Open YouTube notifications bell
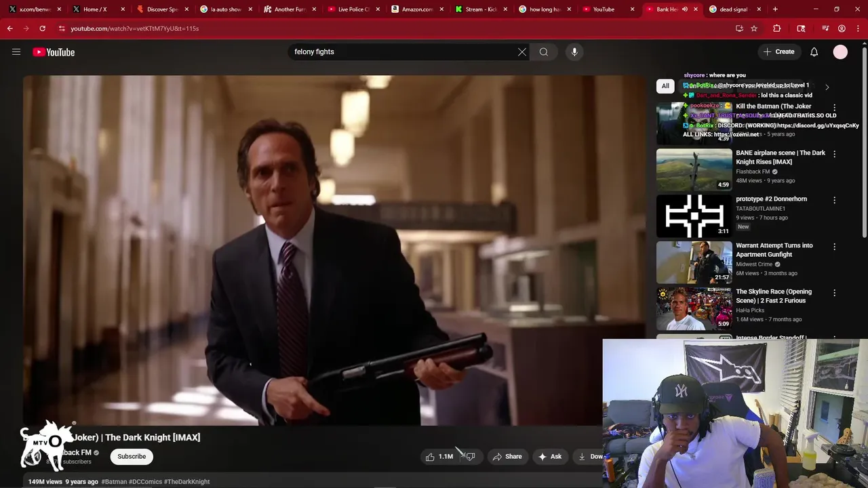868x488 pixels. coord(814,52)
